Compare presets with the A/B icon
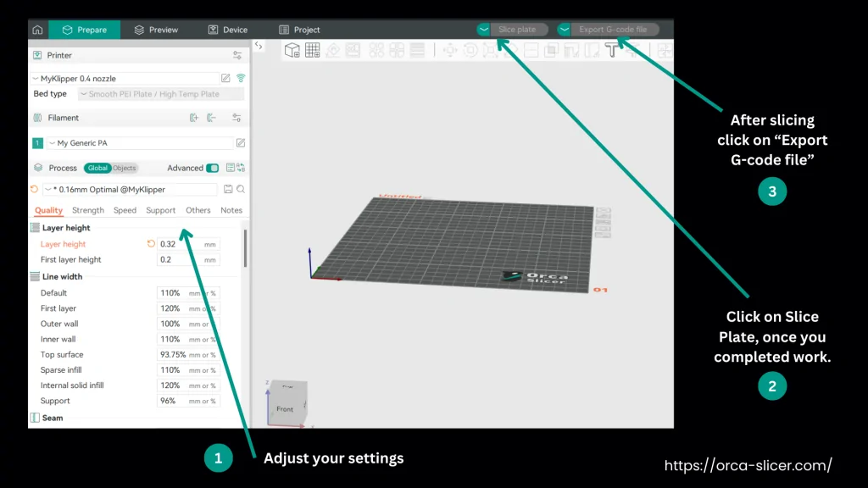Image resolution: width=868 pixels, height=488 pixels. (241, 168)
